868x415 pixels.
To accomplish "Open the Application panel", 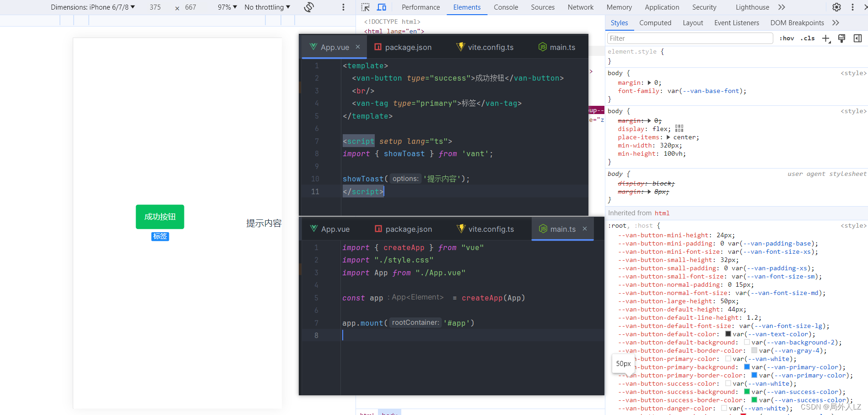I will [x=662, y=7].
